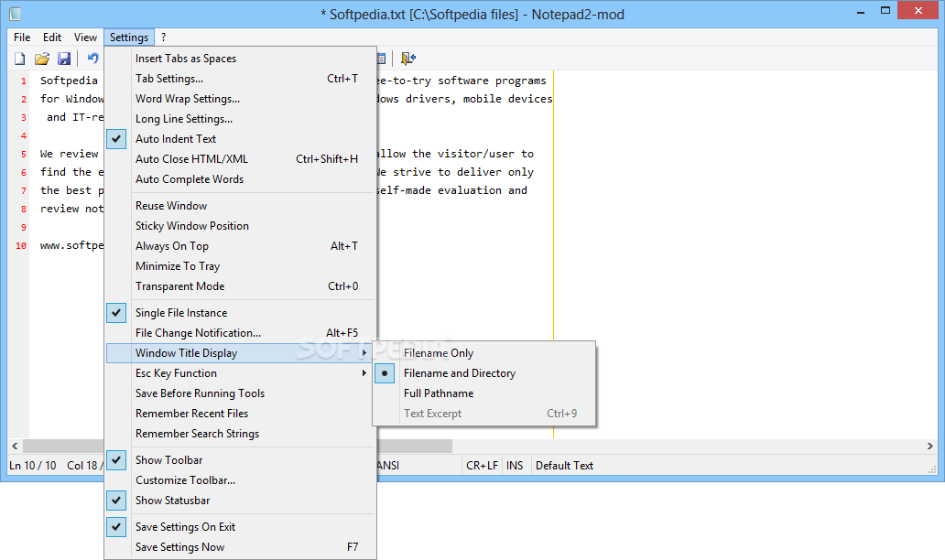Click the word 'Softpedia' on line 1
945x560 pixels.
point(69,81)
